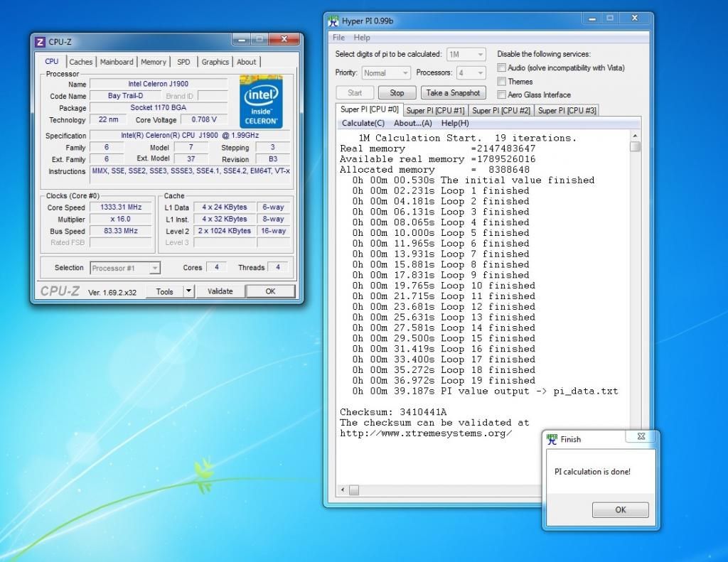
Task: Click the Hyper PI title bar icon
Action: (333, 21)
